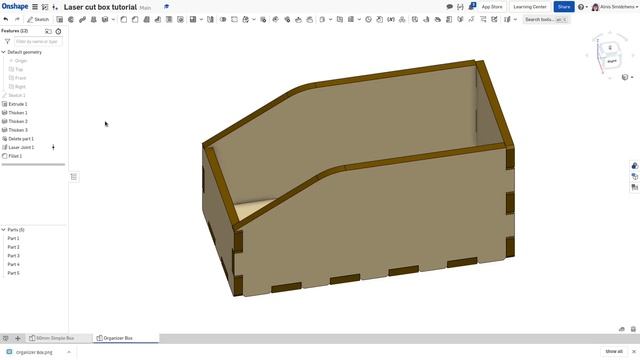
Task: Click the variable (x) icon in toolbar
Action: click(x=391, y=19)
